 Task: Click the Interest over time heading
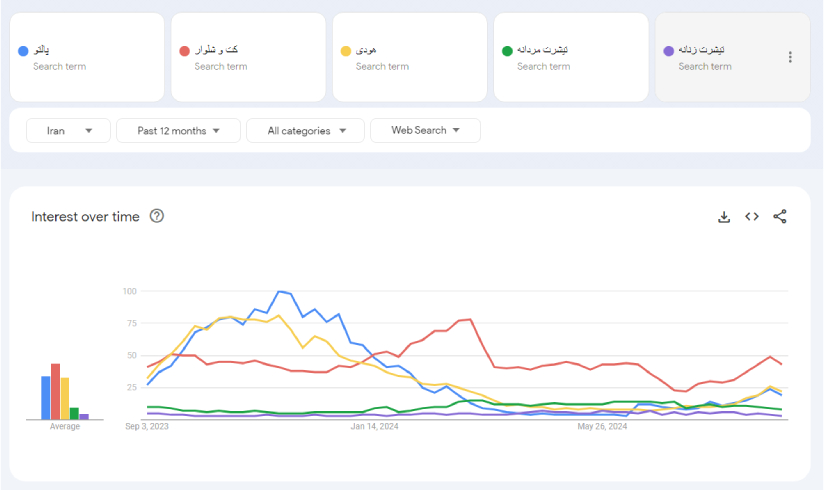tap(85, 217)
